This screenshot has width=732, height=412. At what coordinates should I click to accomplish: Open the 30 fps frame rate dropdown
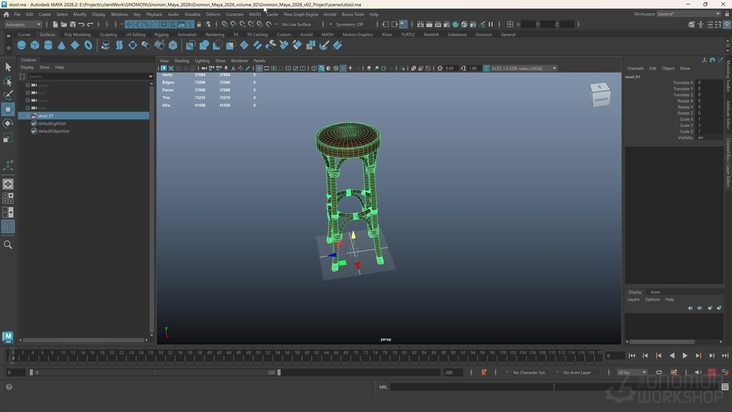[632, 372]
